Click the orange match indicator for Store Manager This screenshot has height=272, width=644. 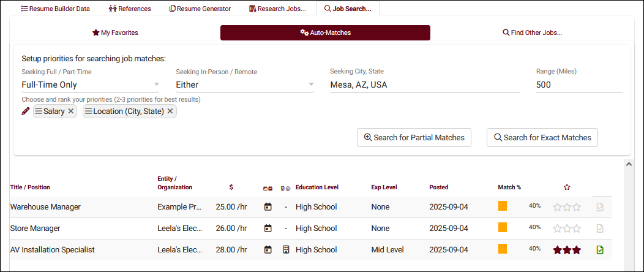click(503, 228)
